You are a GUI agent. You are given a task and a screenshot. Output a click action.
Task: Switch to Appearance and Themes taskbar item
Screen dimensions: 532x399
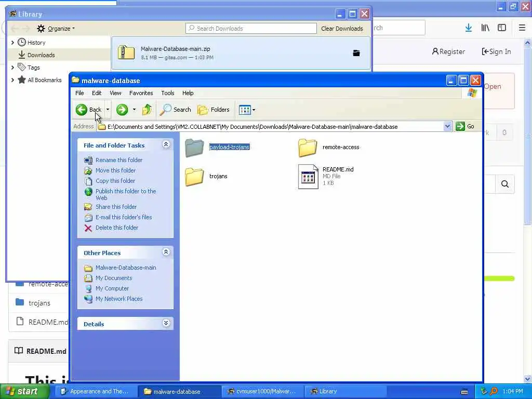click(x=95, y=392)
